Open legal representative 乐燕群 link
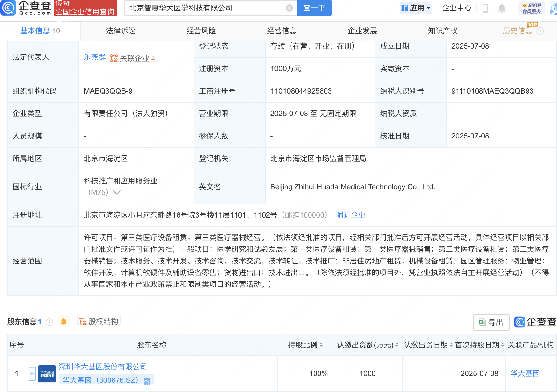Viewport: 557px width, 392px height. tap(94, 57)
